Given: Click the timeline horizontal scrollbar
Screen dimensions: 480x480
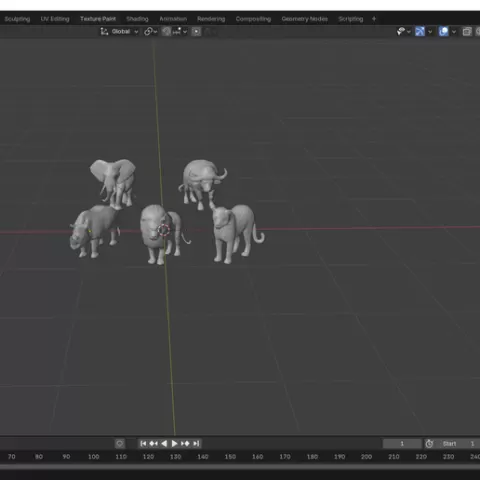Looking at the screenshot, I should pyautogui.click(x=240, y=467).
